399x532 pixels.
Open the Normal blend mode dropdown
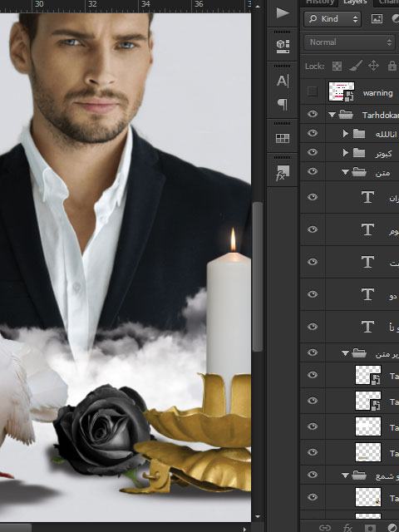[x=351, y=42]
